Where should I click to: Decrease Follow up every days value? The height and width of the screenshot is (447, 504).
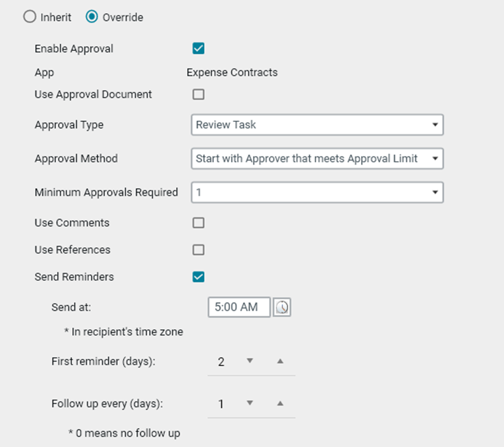[250, 403]
